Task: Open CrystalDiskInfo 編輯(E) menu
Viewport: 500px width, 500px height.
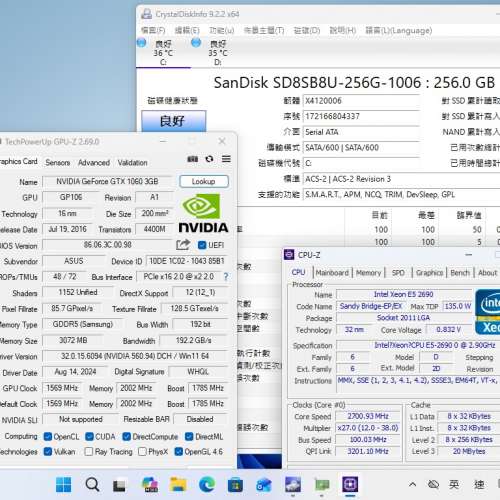Action: pos(187,30)
